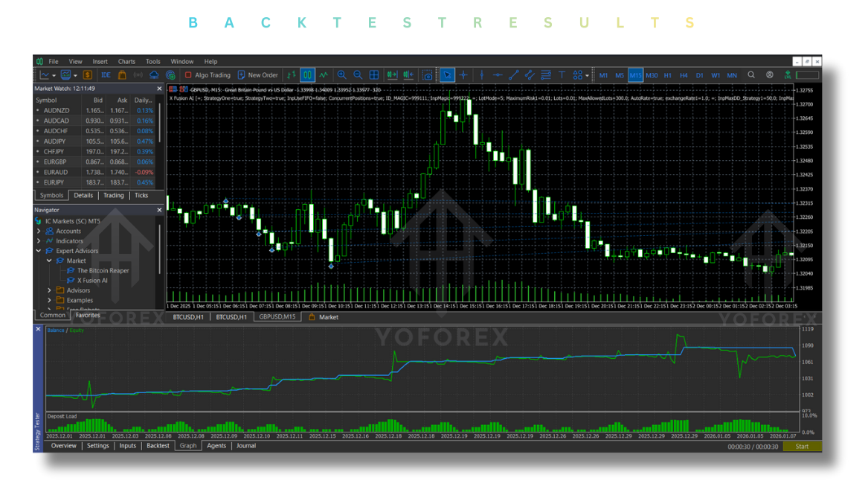This screenshot has width=868, height=498.
Task: Open the objects shapes dropdown arrow
Action: pos(587,76)
